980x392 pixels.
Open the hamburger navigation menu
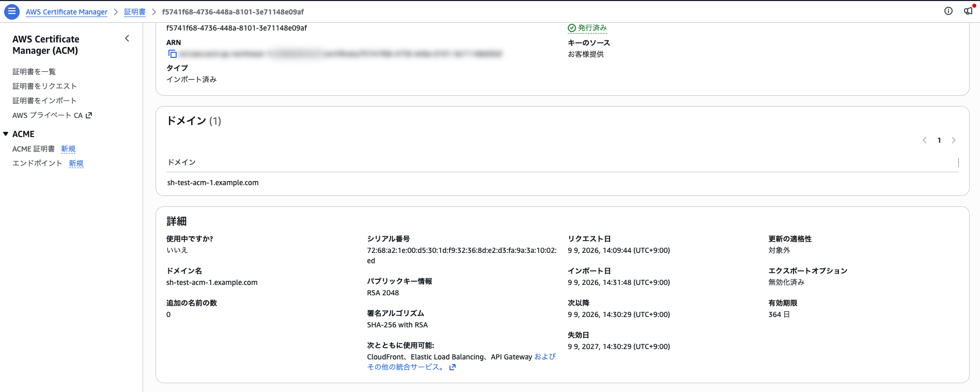[x=11, y=11]
